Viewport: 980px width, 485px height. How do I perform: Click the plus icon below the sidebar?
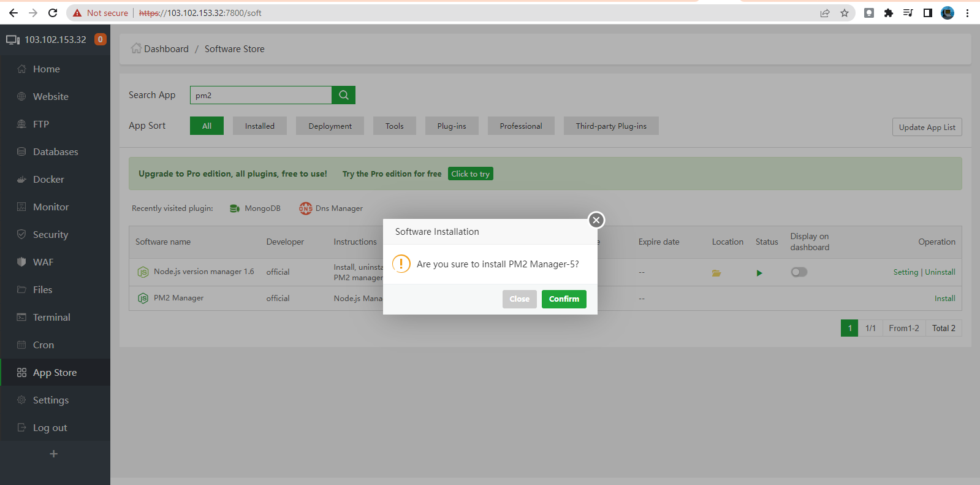pos(54,454)
